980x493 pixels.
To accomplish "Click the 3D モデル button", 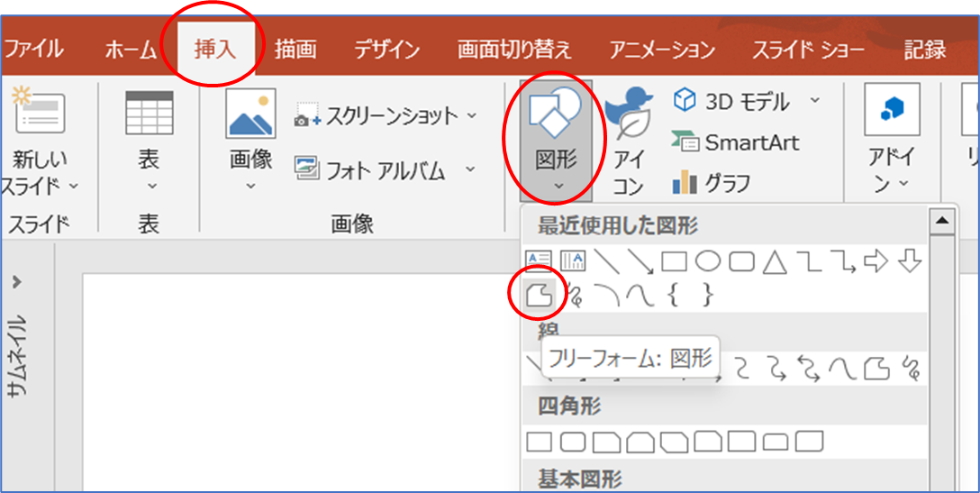I will (x=732, y=100).
